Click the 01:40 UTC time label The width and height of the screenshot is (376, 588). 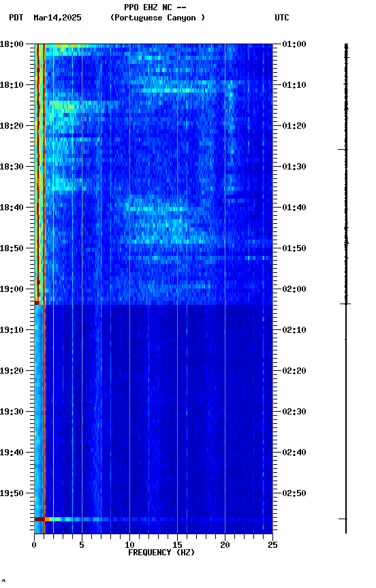coord(294,208)
